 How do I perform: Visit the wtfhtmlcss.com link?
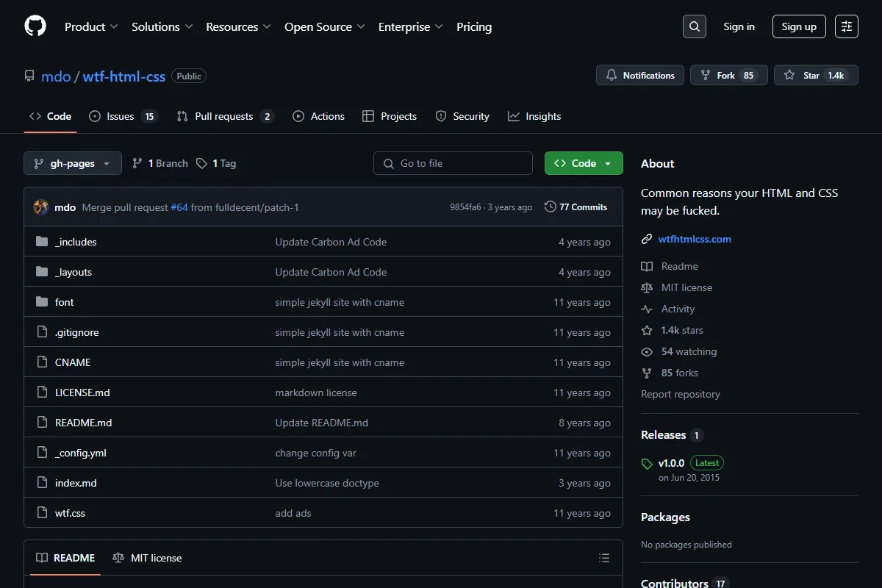[695, 239]
